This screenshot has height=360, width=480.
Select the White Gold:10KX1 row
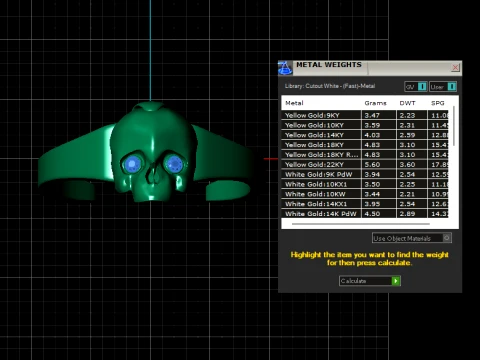365,184
